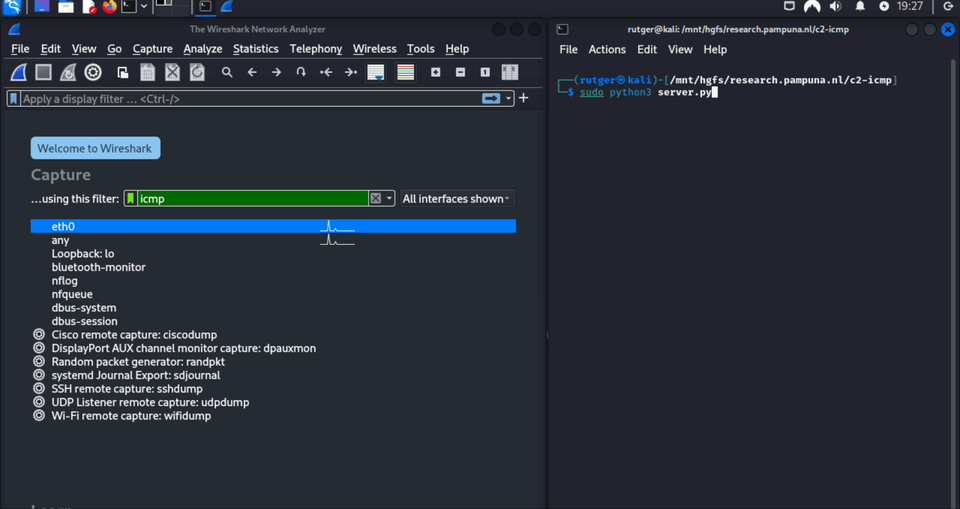The image size is (960, 509).
Task: Open the Kali applications menu icon
Action: (x=12, y=7)
